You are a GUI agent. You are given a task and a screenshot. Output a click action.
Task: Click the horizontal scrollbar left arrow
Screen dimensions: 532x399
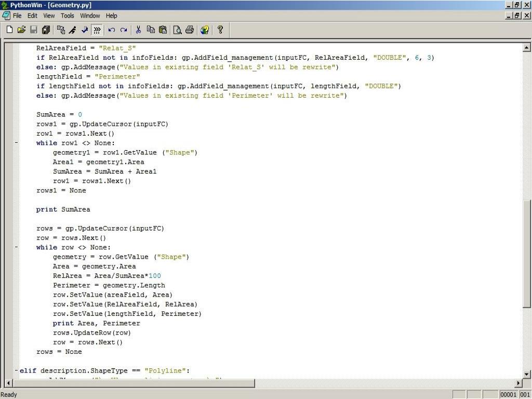[8, 383]
